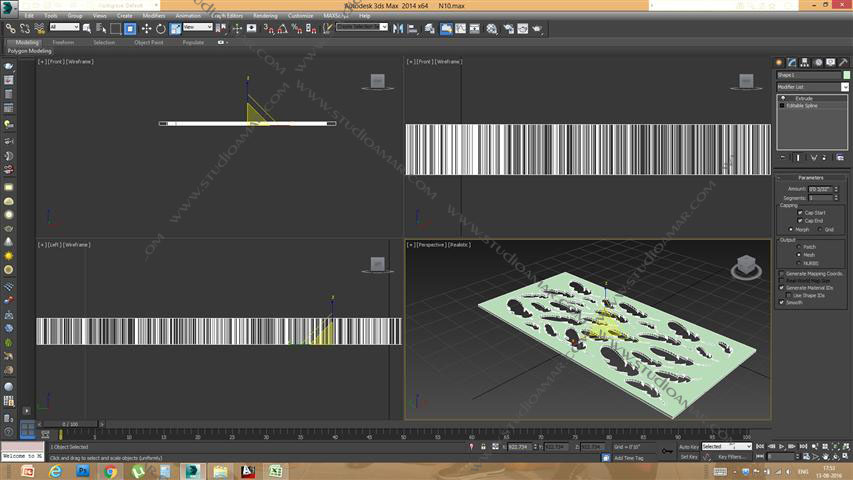The width and height of the screenshot is (853, 480).
Task: Open the selection filter All dropdown
Action: tap(64, 28)
